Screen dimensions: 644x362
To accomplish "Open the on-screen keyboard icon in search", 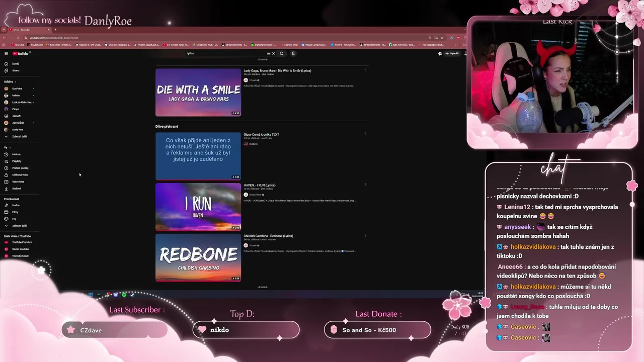I will (x=269, y=53).
